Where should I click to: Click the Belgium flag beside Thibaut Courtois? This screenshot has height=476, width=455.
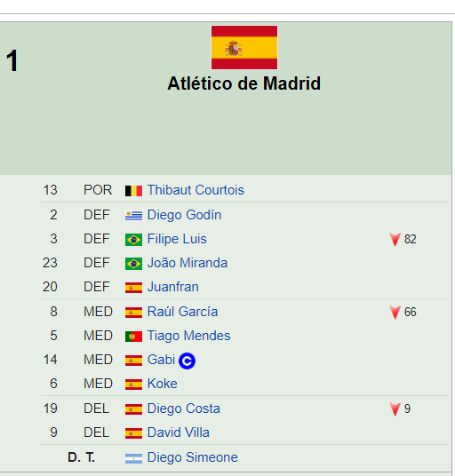pos(133,191)
